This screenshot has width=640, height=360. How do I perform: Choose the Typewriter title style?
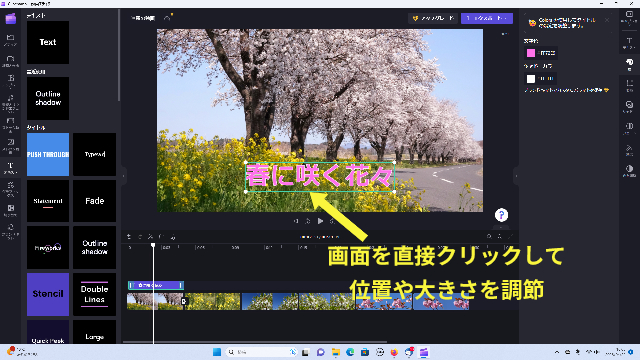tap(94, 154)
